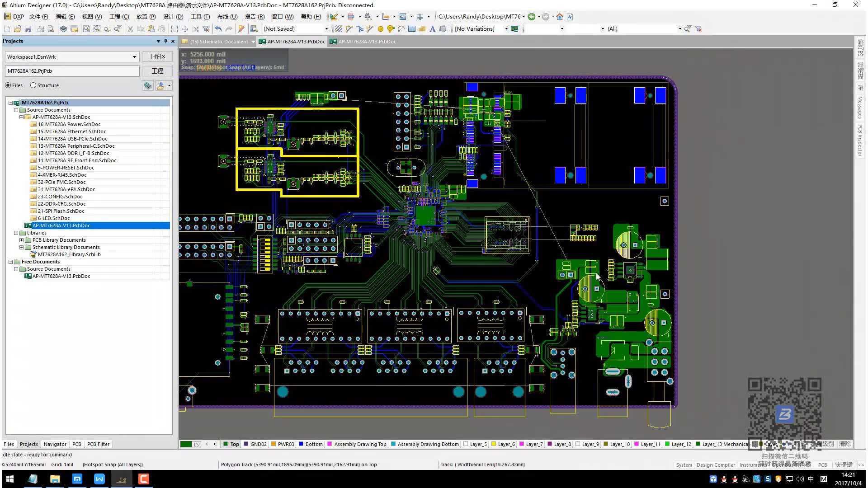Open the 布线 (U) menu
868x488 pixels.
[x=227, y=17]
